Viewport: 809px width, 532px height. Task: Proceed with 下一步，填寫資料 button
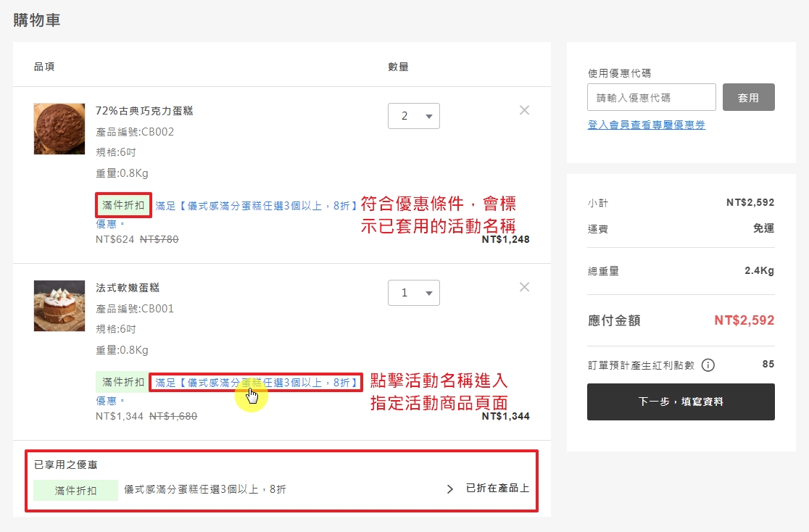pyautogui.click(x=681, y=402)
